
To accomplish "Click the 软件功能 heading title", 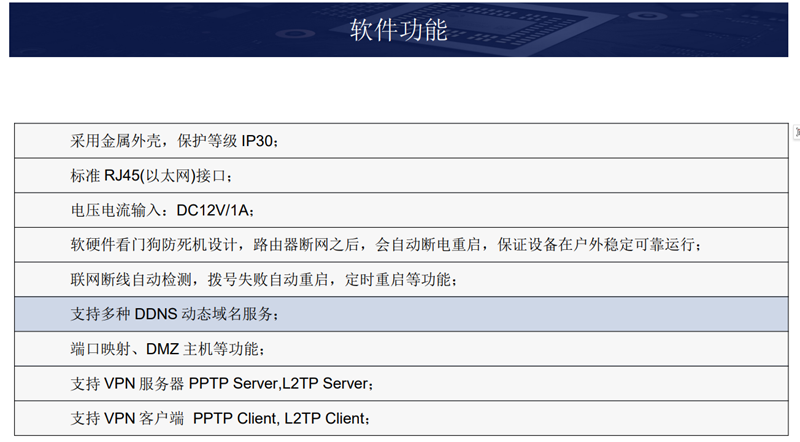I will pyautogui.click(x=399, y=30).
